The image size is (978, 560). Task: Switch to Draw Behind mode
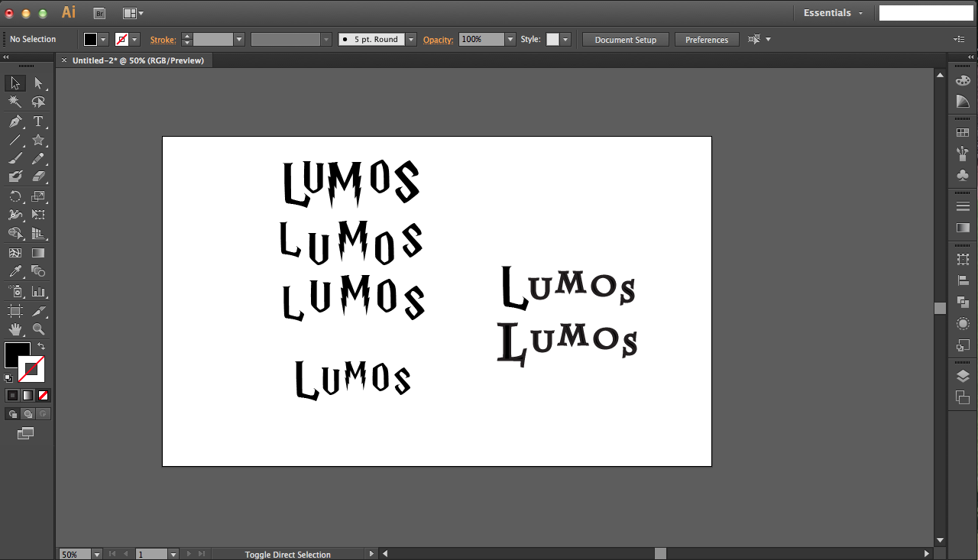(x=28, y=414)
